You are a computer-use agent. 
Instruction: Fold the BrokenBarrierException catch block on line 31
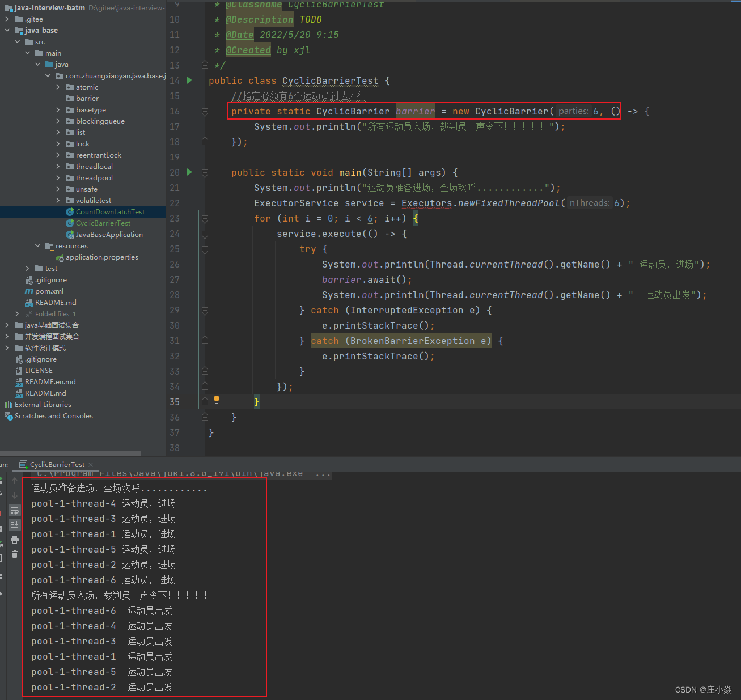[205, 341]
